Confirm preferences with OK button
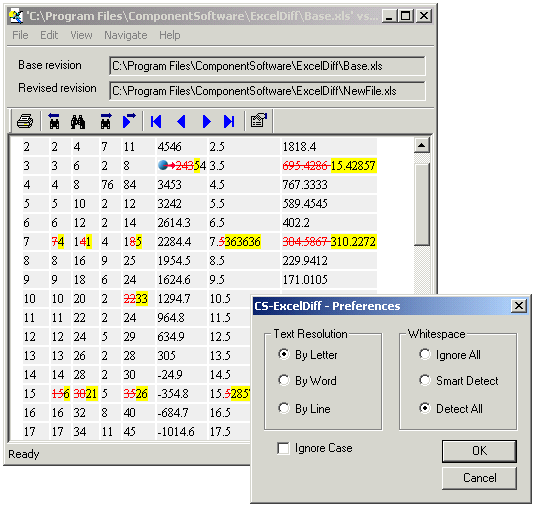Screen dimensions: 535x506 click(x=479, y=451)
